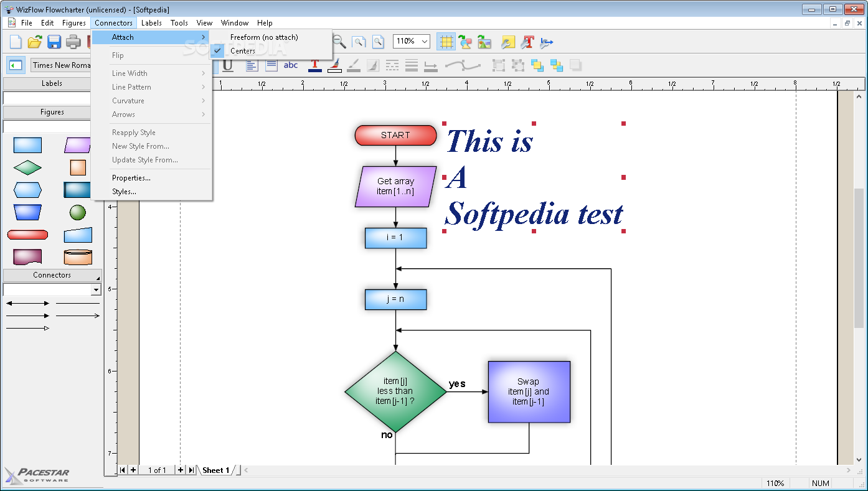Image resolution: width=868 pixels, height=491 pixels.
Task: Expand the Curvature submenu
Action: tap(153, 101)
